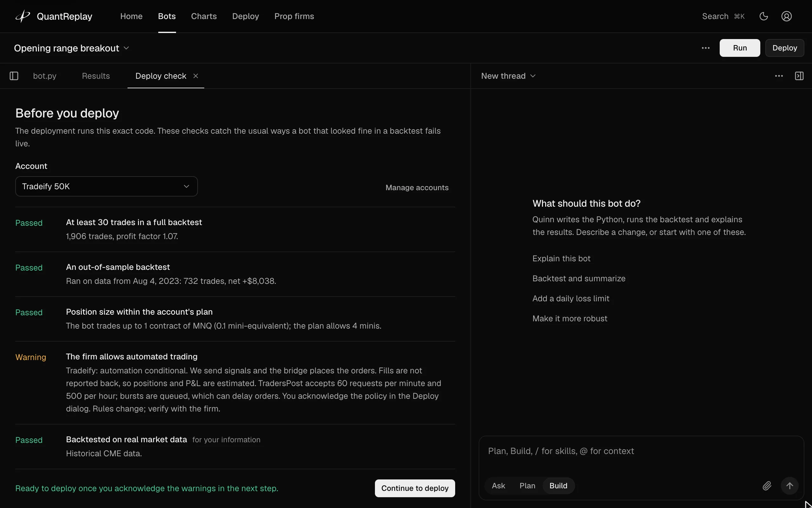
Task: Choose the Backtest and summarize suggestion
Action: point(579,278)
